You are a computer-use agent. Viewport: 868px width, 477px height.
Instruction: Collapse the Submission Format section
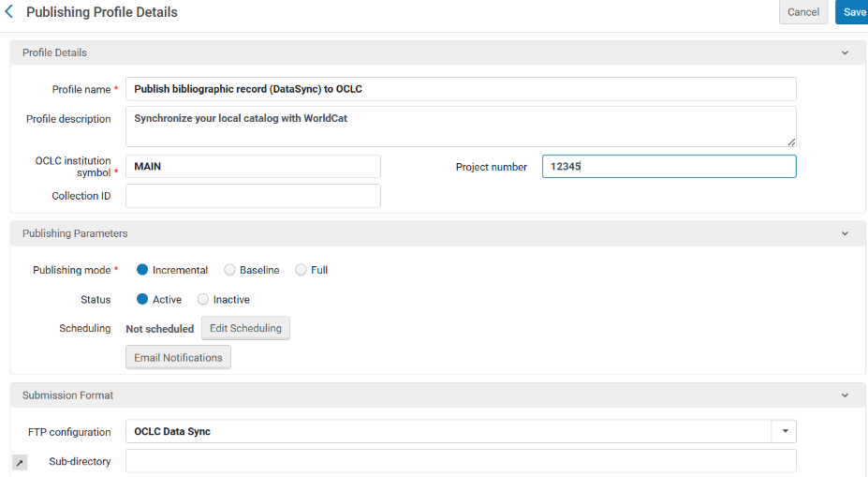845,395
